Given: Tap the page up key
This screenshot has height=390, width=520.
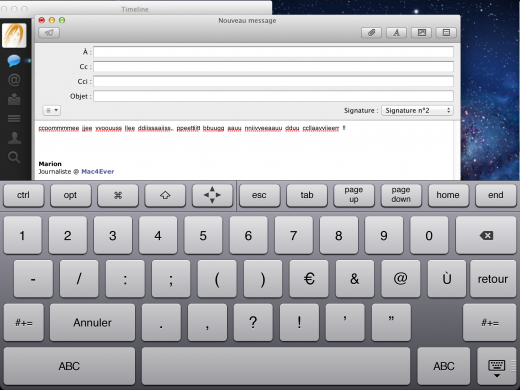Looking at the screenshot, I should [x=354, y=195].
